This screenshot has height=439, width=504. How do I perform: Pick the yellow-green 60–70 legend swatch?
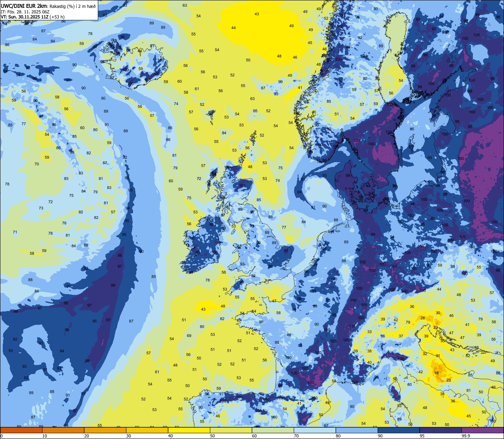273,430
